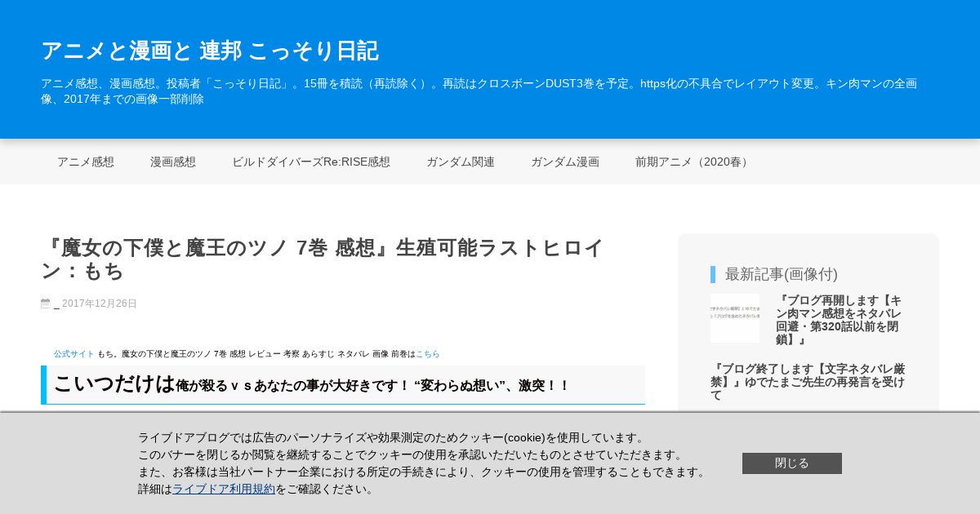
Task: Click the blog description text アニメ感想、漫画感想。投稿者
Action: click(479, 91)
